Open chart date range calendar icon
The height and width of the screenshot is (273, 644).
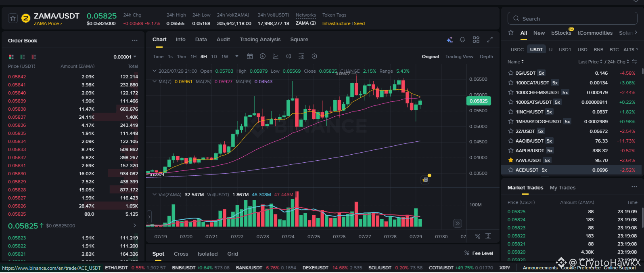pos(250,57)
